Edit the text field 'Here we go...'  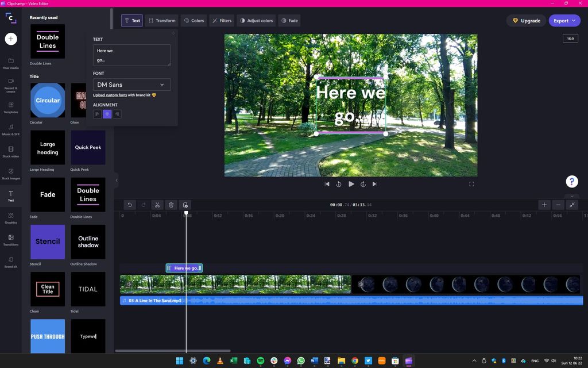(x=131, y=55)
